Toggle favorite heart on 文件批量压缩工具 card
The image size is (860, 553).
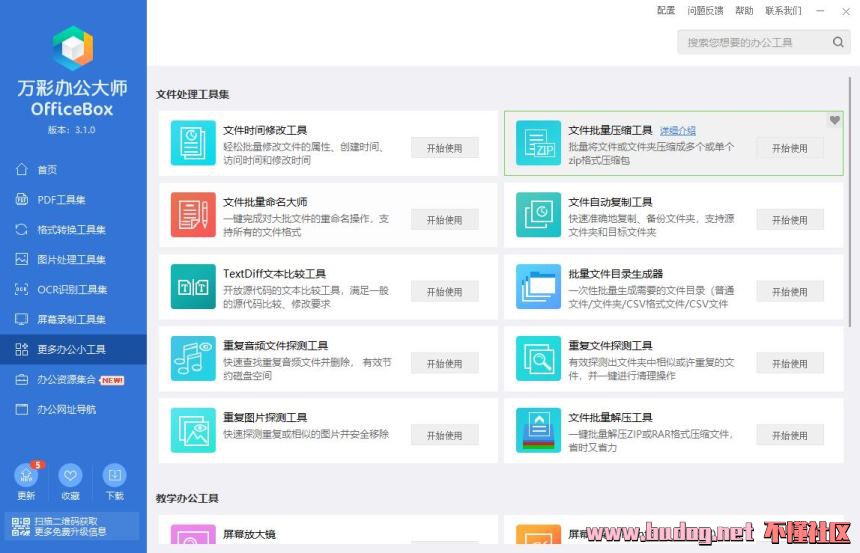click(834, 120)
